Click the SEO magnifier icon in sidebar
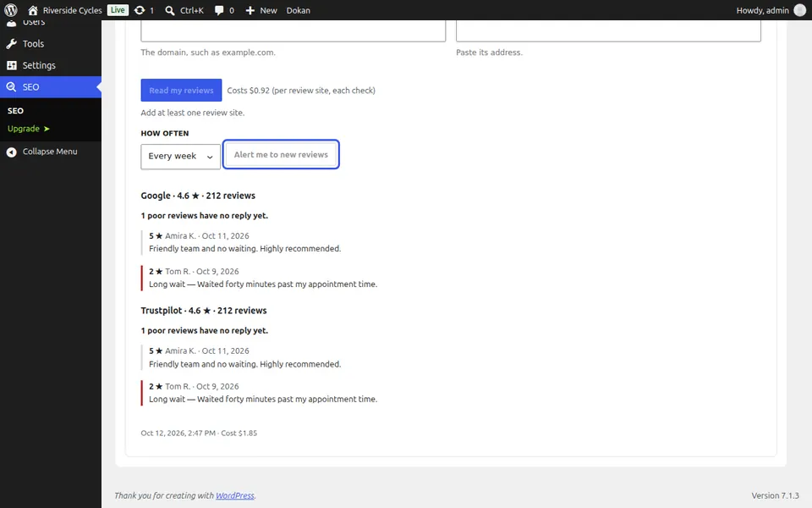The image size is (812, 508). 11,87
